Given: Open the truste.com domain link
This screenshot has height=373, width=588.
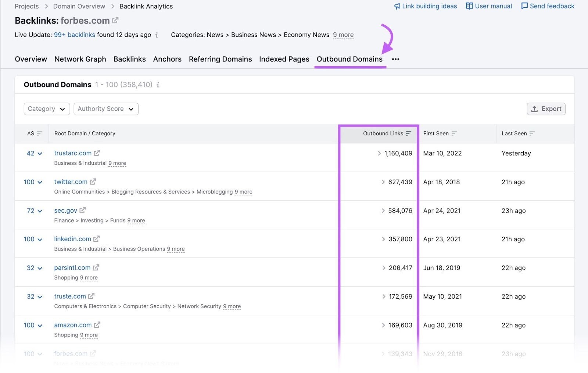Looking at the screenshot, I should pyautogui.click(x=70, y=296).
